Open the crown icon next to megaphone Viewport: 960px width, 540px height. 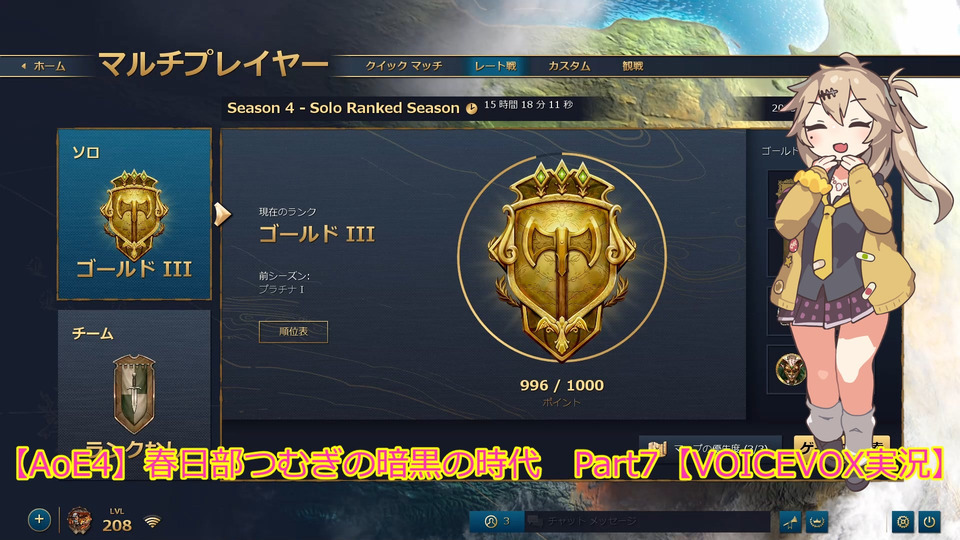coord(816,522)
